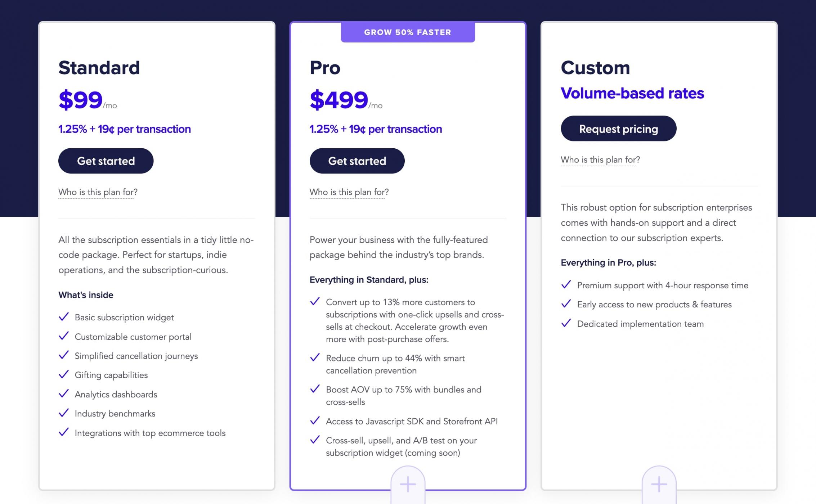Click checkmark beside Premium support item
Screen dimensions: 816x504
(x=566, y=285)
